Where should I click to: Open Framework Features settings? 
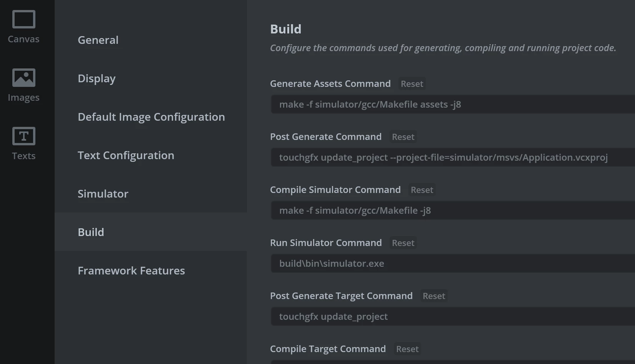[150, 270]
